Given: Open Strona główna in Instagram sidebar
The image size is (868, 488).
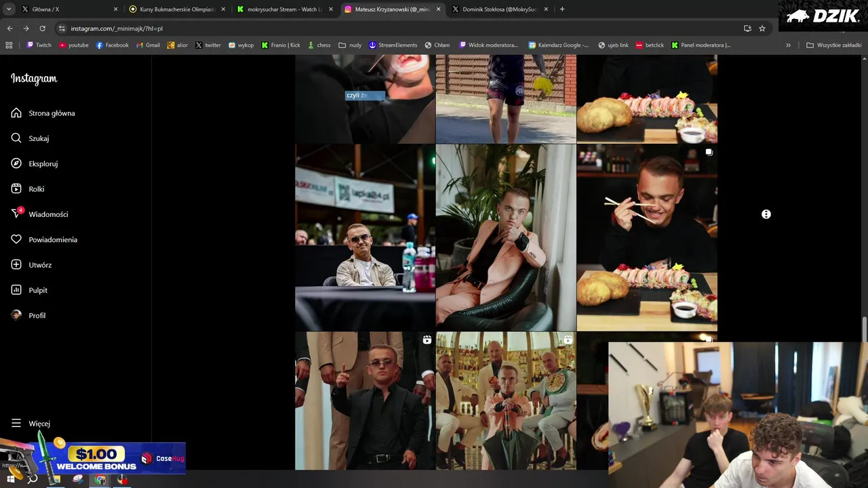Looking at the screenshot, I should (43, 113).
